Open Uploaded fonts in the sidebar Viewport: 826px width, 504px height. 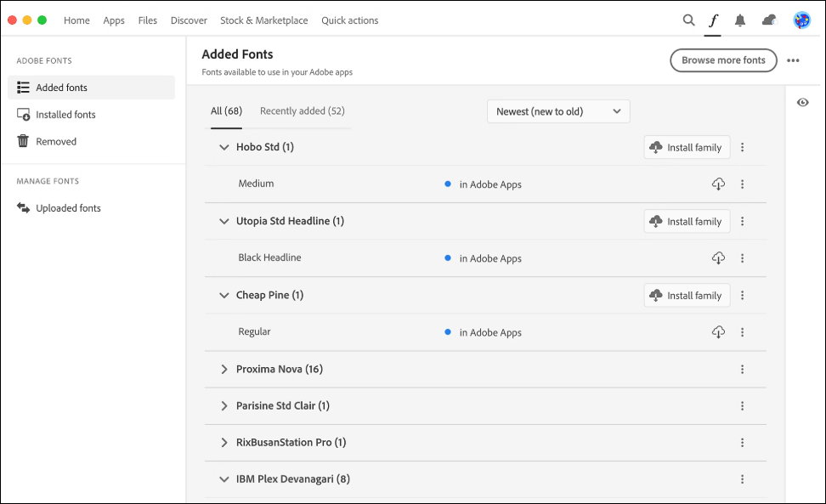pyautogui.click(x=68, y=208)
